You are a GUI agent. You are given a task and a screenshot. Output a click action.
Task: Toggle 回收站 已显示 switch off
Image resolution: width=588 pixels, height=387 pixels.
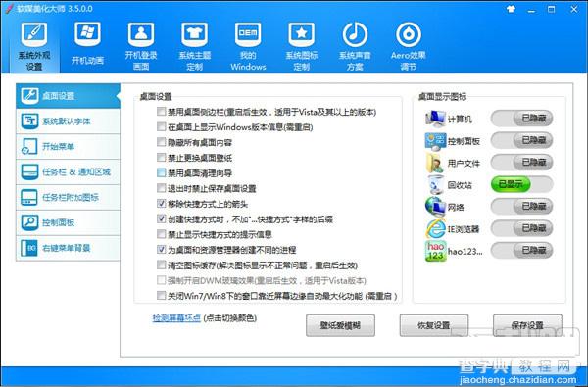coord(521,184)
